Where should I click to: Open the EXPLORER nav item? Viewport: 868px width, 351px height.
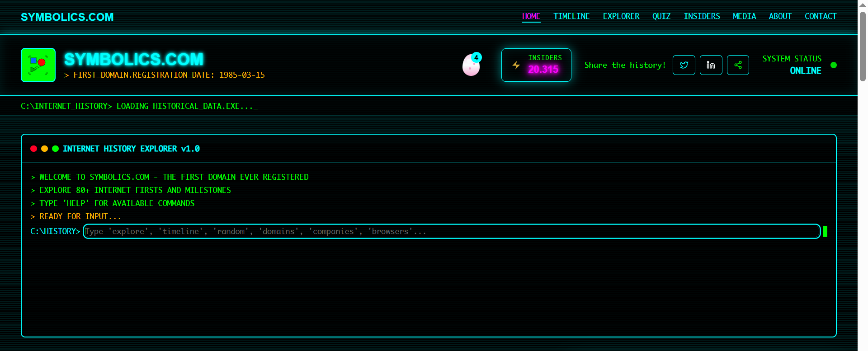pyautogui.click(x=621, y=16)
